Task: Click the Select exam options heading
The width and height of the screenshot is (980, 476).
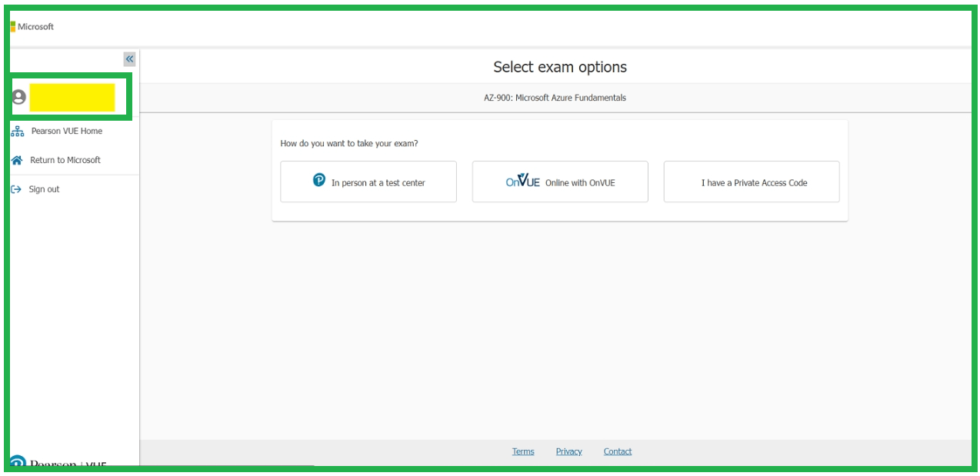Action: tap(560, 67)
